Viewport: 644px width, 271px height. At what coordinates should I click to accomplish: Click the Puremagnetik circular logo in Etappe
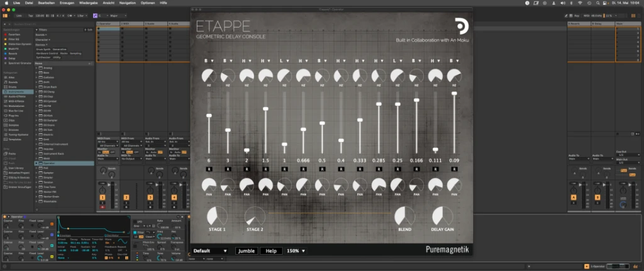pyautogui.click(x=462, y=26)
